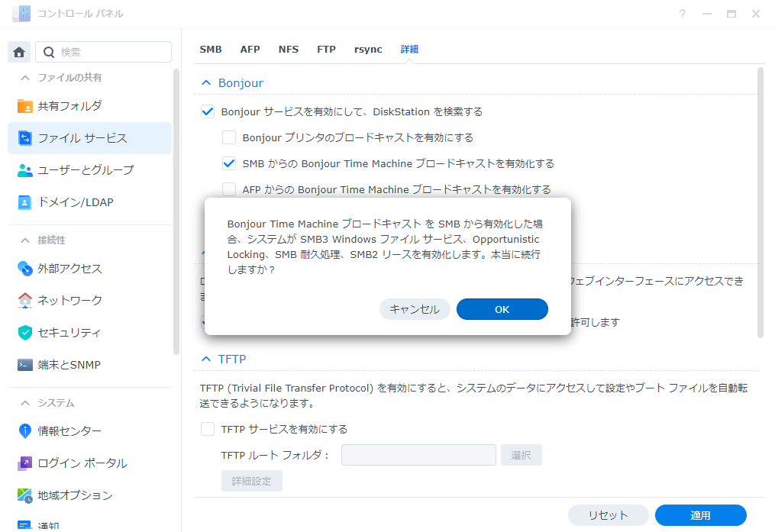Collapse the TFTP section chevron
The height and width of the screenshot is (532, 775).
[x=205, y=359]
